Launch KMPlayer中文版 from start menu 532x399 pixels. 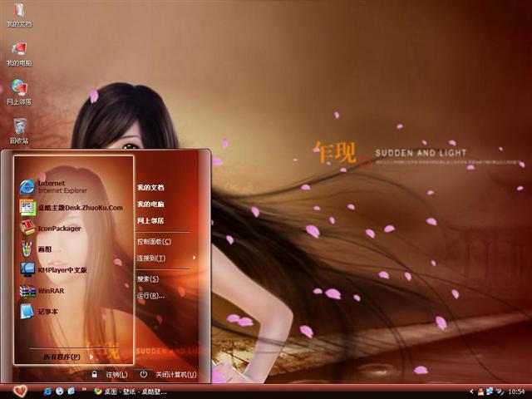(53, 269)
